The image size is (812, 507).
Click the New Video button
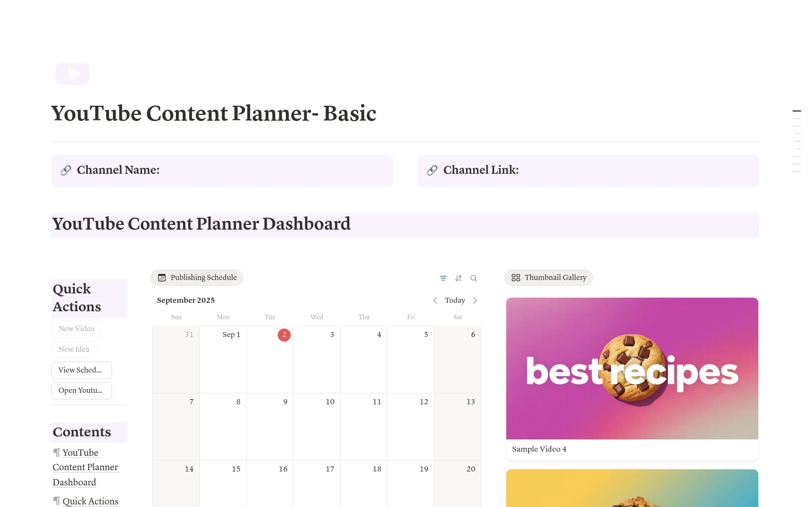click(76, 329)
